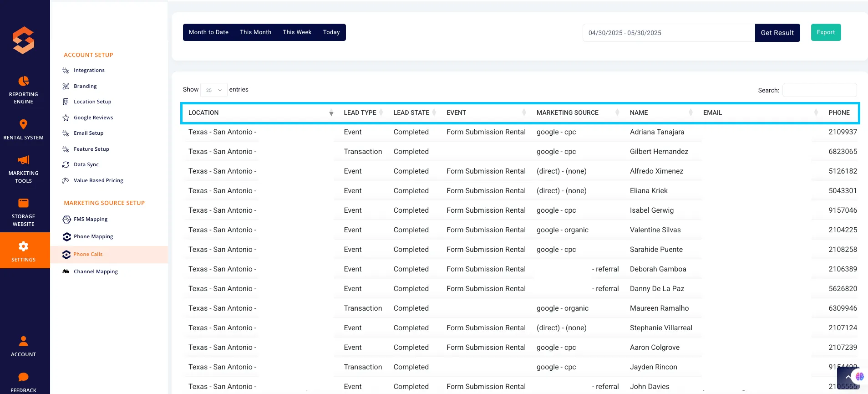Viewport: 868px width, 394px height.
Task: Click the date range input field
Action: tap(669, 33)
